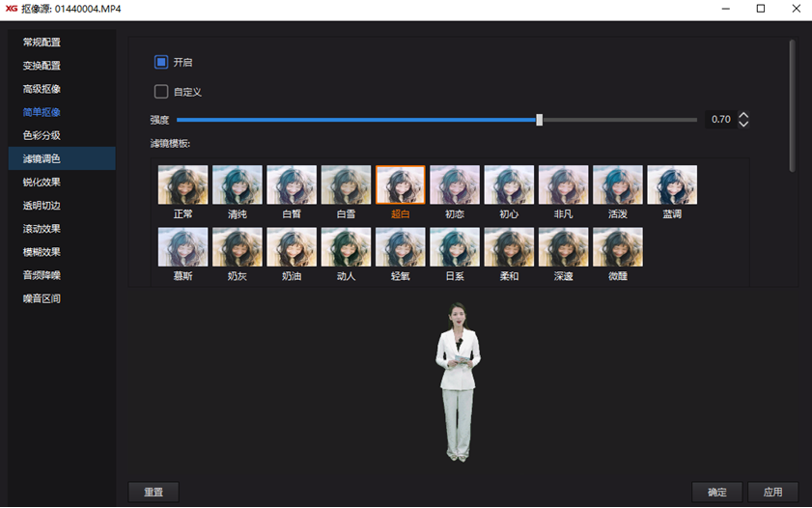
Task: Choose the 白雪 filter template
Action: 346,184
